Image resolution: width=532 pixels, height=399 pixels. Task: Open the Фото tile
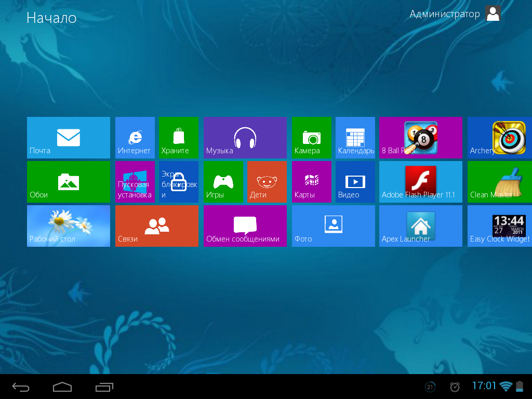[334, 226]
